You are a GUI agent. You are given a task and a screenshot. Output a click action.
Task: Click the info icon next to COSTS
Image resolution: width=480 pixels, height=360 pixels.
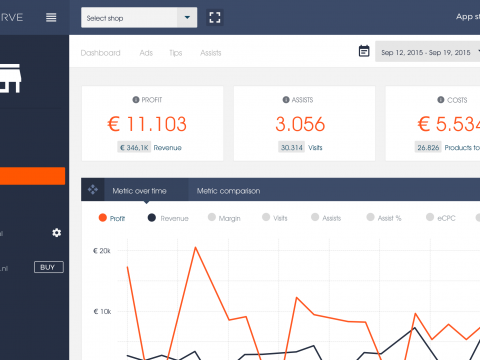[441, 100]
